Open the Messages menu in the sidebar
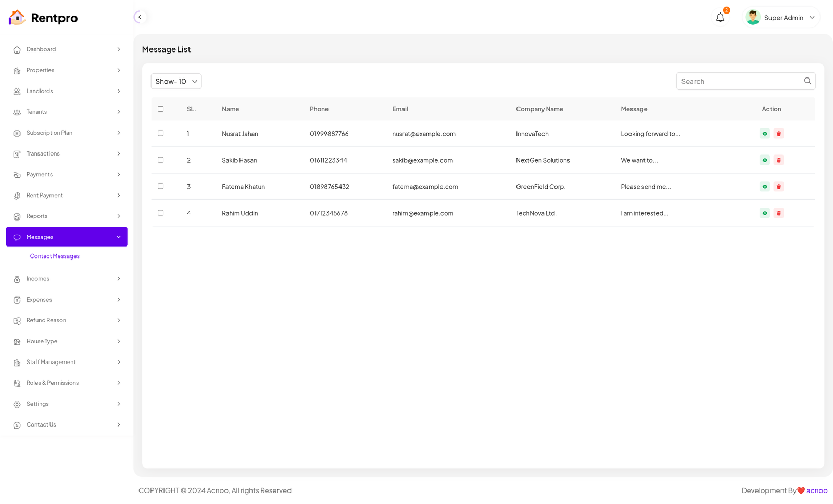 click(x=67, y=237)
